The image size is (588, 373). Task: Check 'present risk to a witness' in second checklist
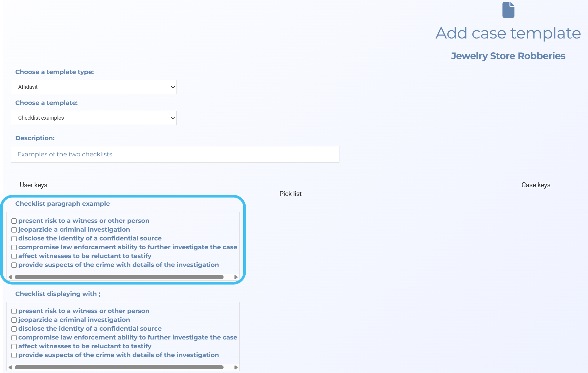coord(14,311)
